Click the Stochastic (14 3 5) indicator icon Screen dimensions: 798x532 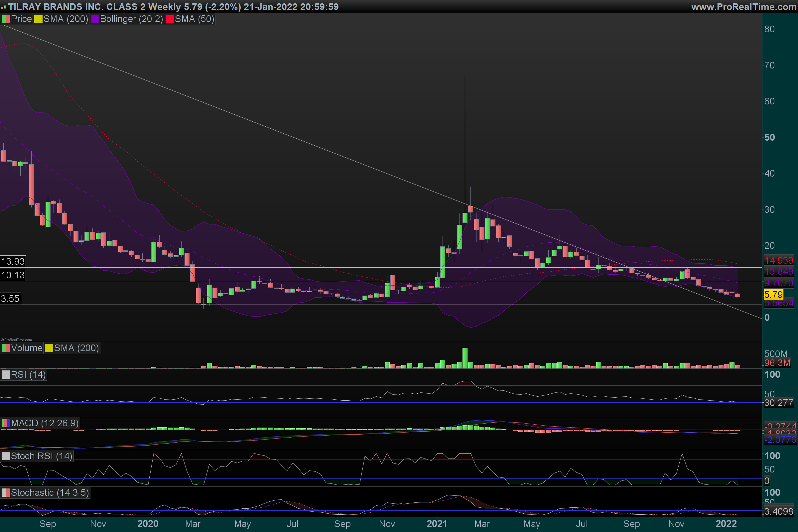pos(6,493)
